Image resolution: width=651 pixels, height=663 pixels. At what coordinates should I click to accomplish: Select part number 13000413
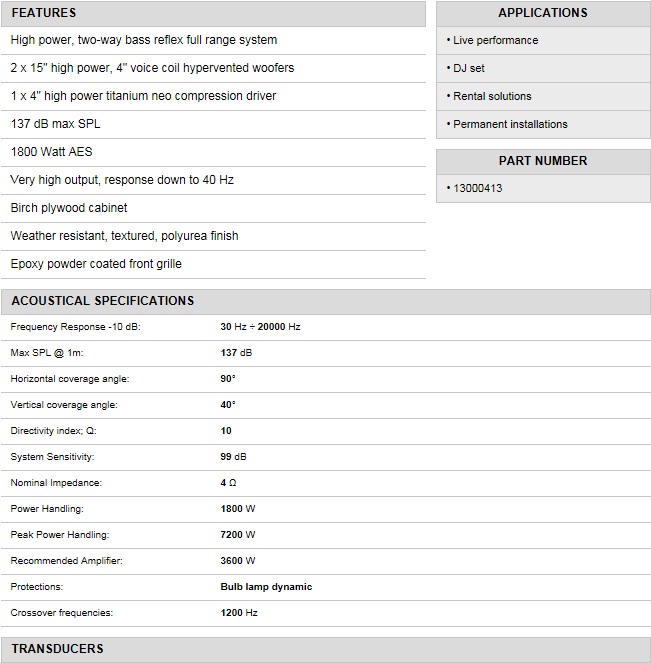(477, 188)
